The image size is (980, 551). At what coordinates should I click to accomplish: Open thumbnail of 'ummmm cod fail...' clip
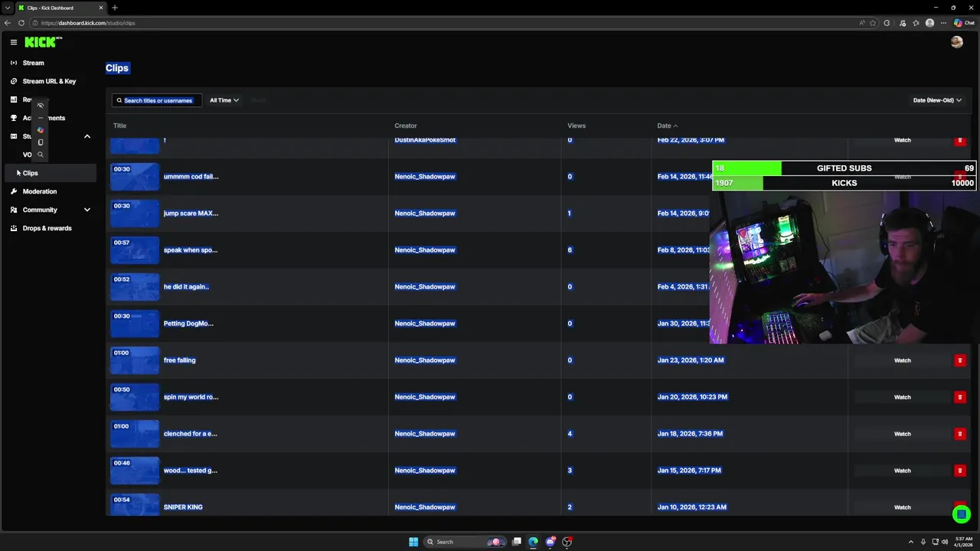135,177
